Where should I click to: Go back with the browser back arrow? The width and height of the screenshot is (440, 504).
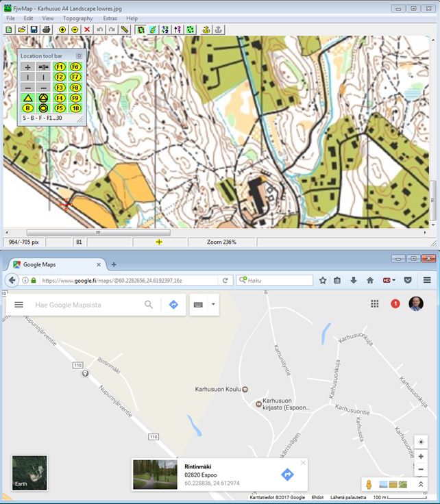click(12, 280)
